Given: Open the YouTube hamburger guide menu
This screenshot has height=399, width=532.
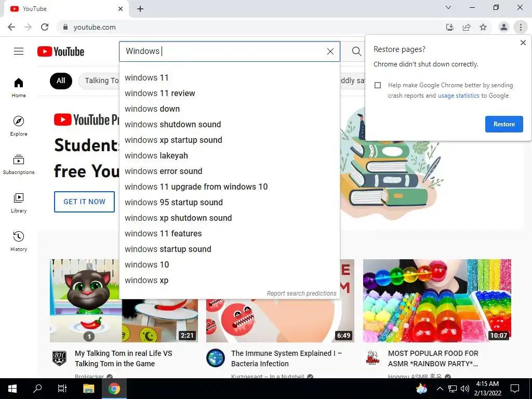Looking at the screenshot, I should click(19, 51).
